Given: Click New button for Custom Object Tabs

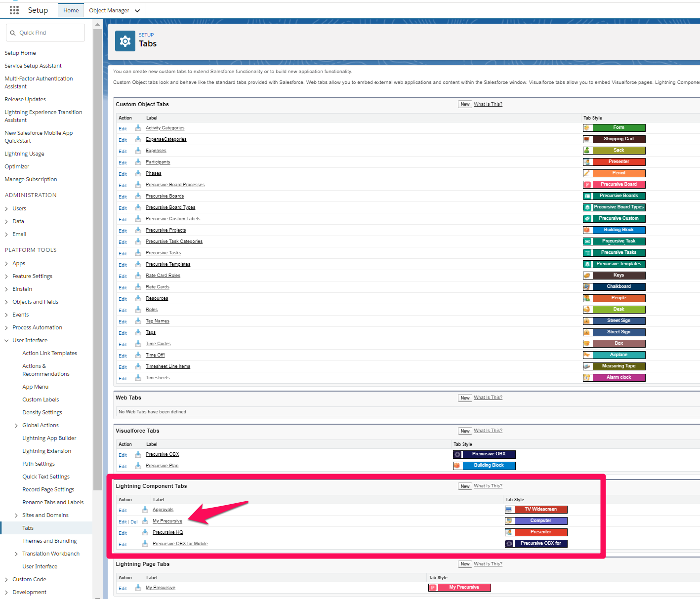Looking at the screenshot, I should coord(465,104).
